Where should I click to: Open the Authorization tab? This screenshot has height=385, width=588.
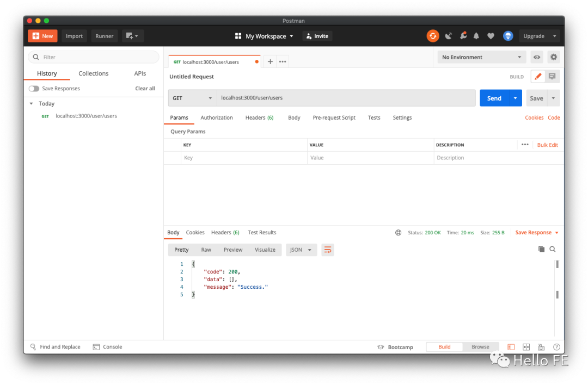tap(217, 117)
